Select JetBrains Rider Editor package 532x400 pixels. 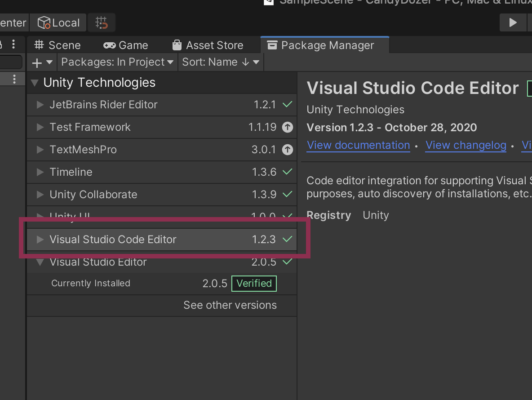162,105
